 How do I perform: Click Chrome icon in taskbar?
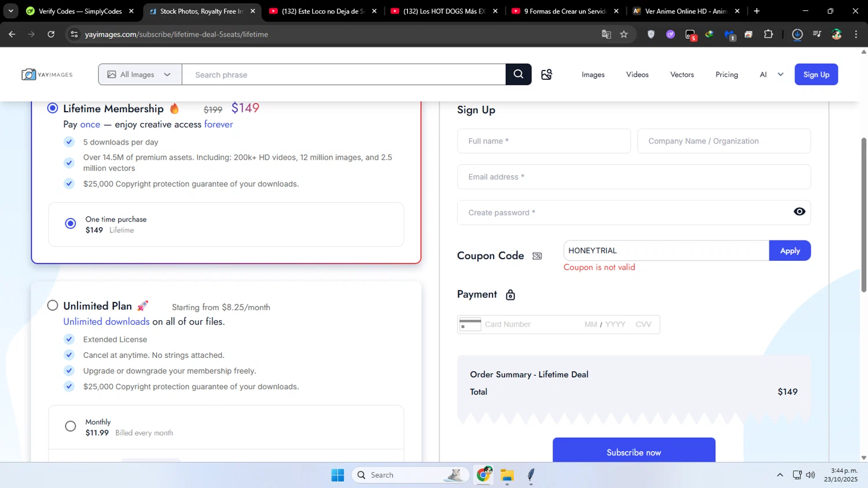click(483, 475)
